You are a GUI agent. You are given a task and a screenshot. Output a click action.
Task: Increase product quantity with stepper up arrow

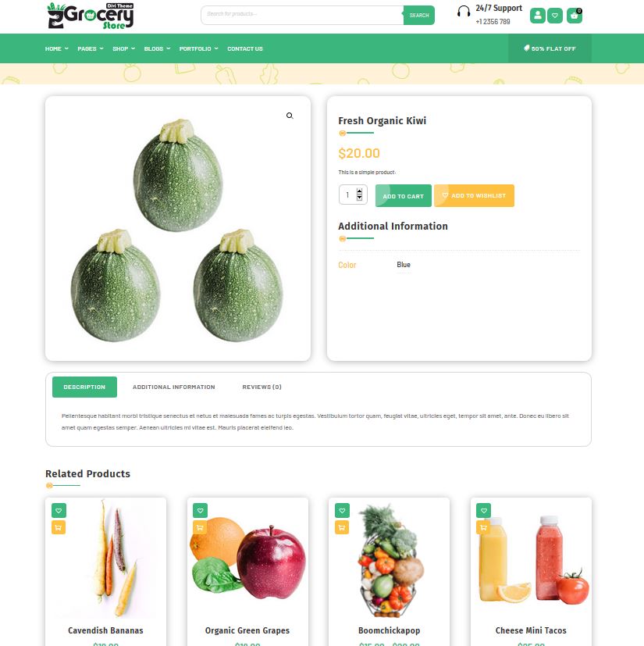pyautogui.click(x=360, y=191)
